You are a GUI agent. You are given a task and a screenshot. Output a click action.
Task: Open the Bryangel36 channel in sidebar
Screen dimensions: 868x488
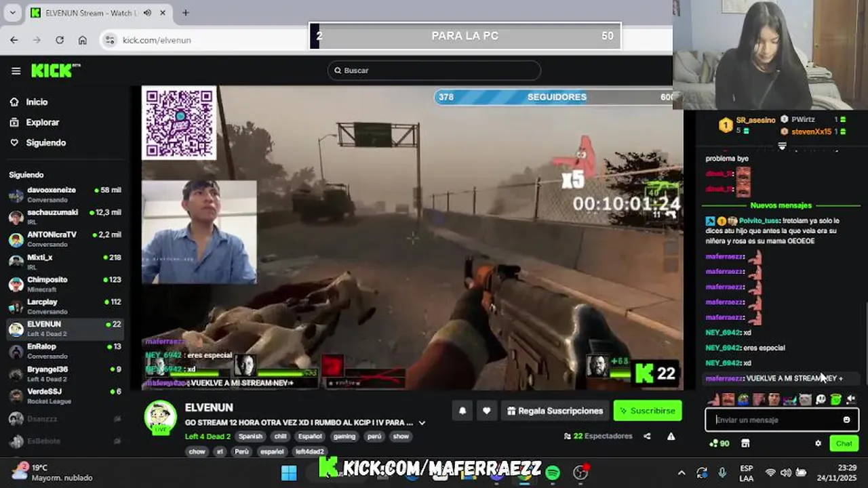tap(65, 373)
